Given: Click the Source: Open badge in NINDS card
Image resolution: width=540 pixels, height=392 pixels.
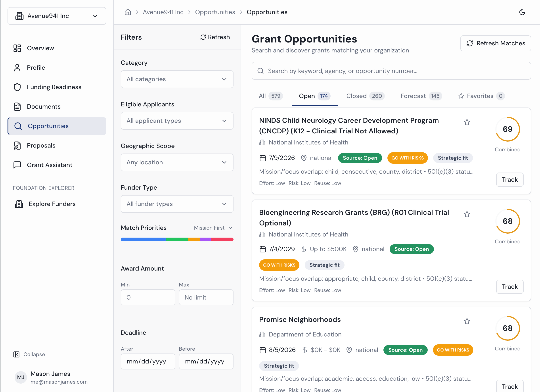Looking at the screenshot, I should 360,158.
